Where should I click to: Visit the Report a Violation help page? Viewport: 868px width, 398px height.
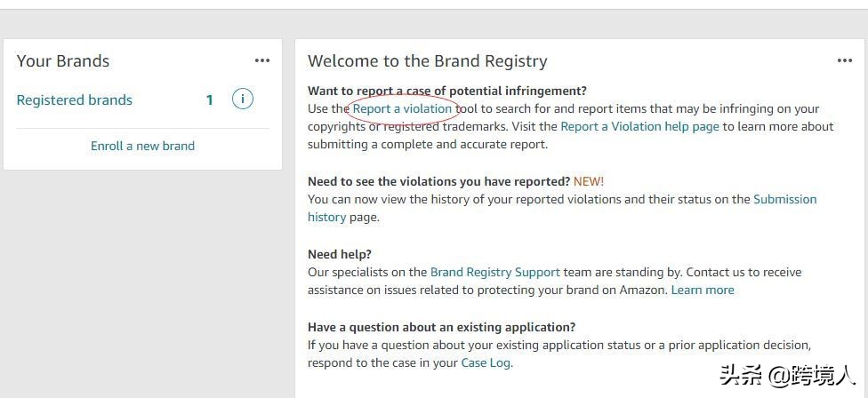click(x=639, y=126)
